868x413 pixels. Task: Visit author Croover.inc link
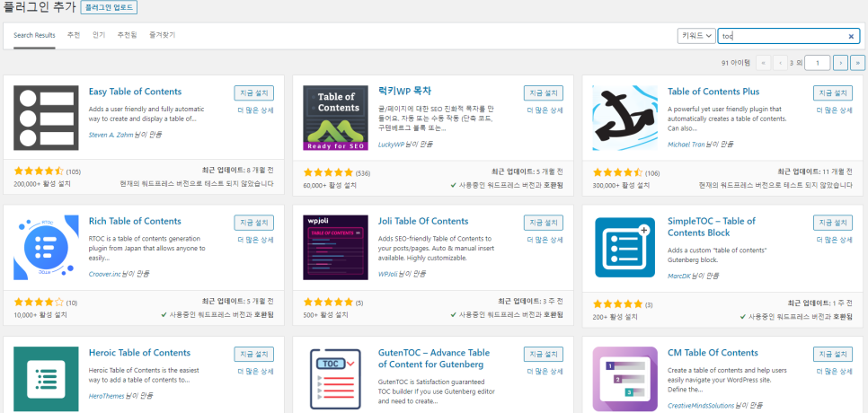[x=104, y=274]
